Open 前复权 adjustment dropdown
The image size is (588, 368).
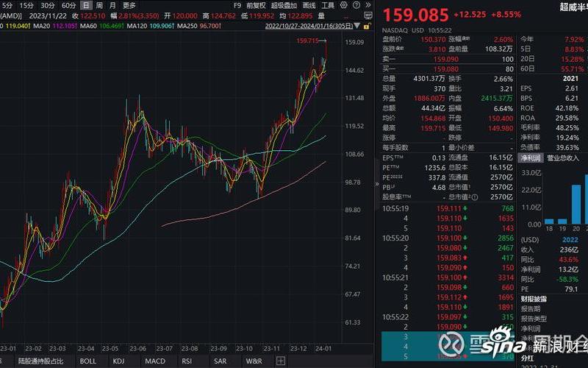pyautogui.click(x=256, y=5)
